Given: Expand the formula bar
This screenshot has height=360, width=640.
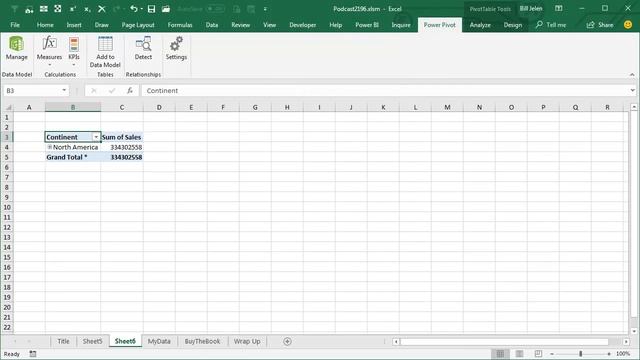Looking at the screenshot, I should click(x=632, y=91).
